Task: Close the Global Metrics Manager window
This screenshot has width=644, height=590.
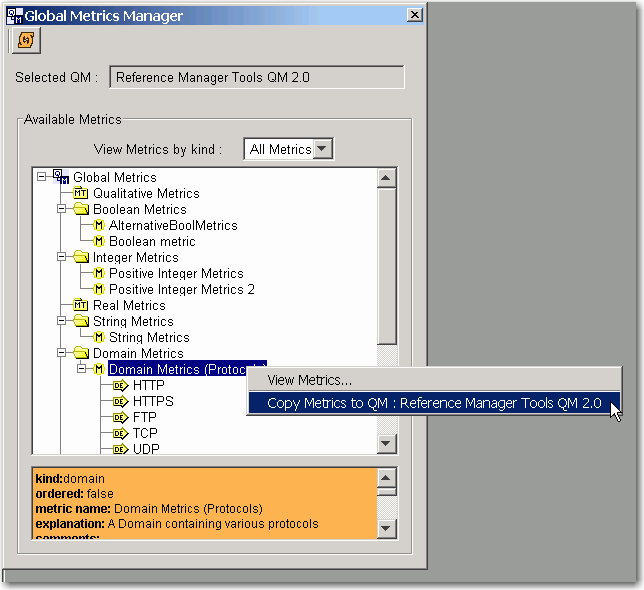Action: [x=414, y=15]
